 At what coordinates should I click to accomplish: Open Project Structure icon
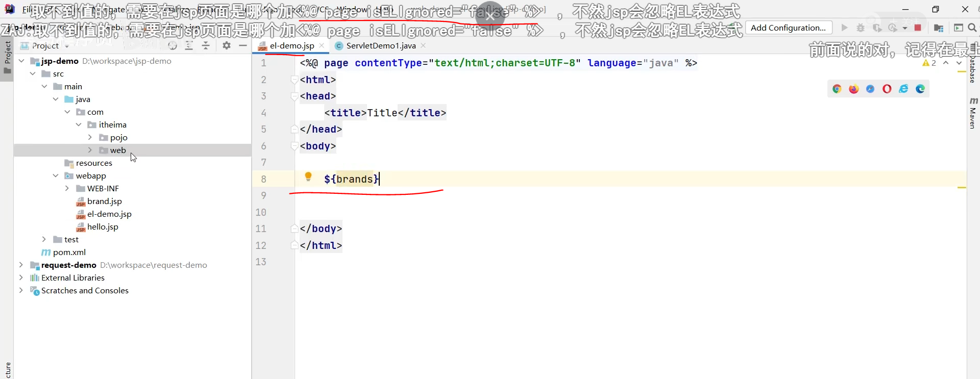938,28
